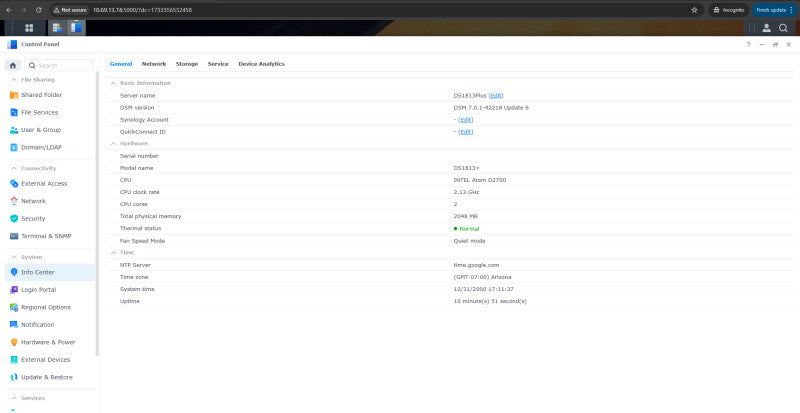Open Network in the sidebar
800x413 pixels.
pyautogui.click(x=33, y=201)
